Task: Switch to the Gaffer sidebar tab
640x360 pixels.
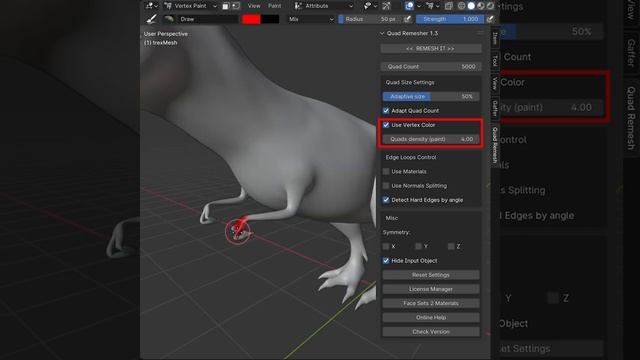Action: click(495, 109)
